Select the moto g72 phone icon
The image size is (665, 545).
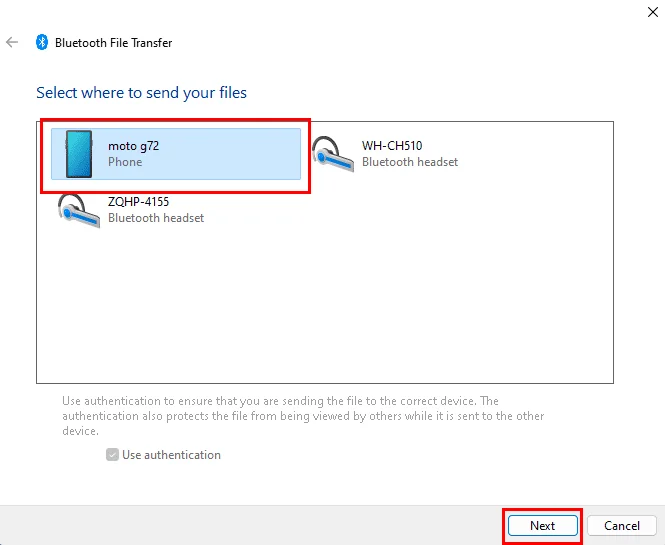pyautogui.click(x=79, y=154)
